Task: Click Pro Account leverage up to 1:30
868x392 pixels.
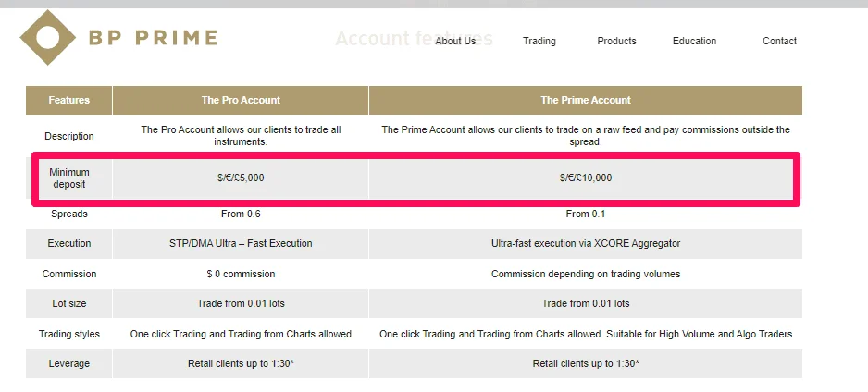Action: point(241,364)
